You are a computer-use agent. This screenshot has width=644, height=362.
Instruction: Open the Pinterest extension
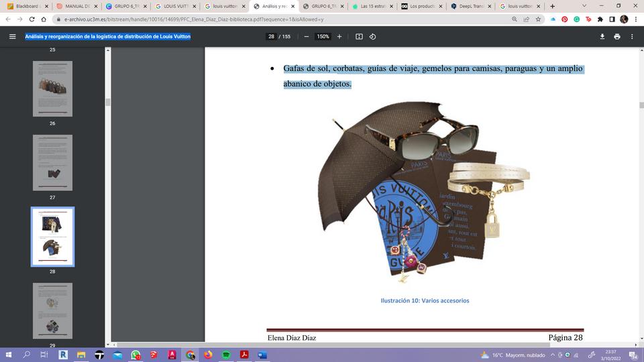(565, 19)
